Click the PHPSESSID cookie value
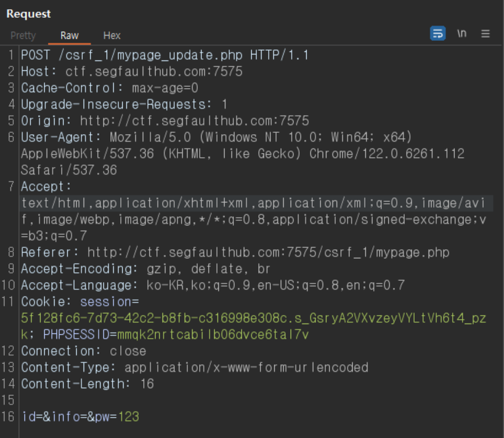 click(x=212, y=335)
